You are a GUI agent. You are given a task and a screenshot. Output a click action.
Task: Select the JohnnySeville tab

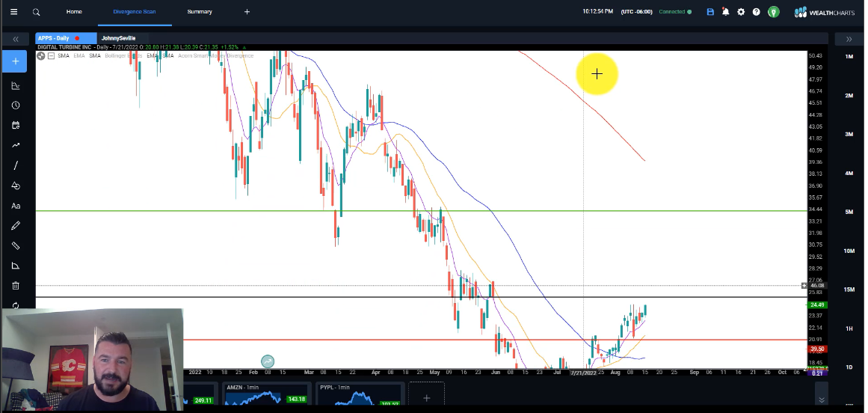point(118,38)
